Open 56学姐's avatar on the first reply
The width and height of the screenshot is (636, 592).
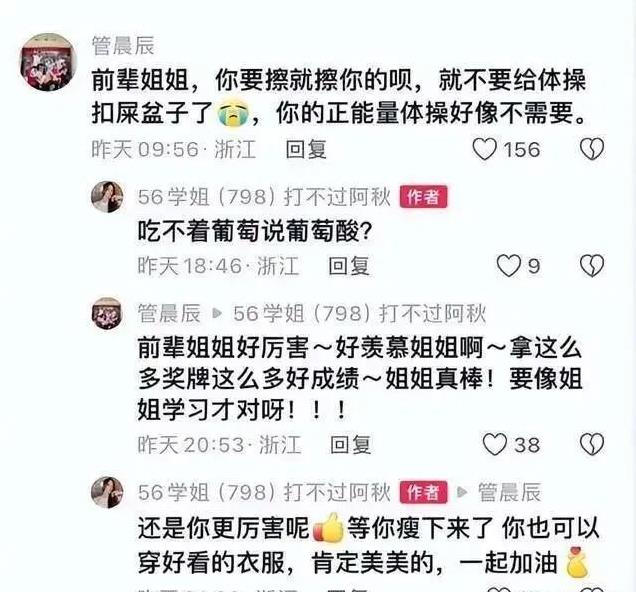coord(107,197)
